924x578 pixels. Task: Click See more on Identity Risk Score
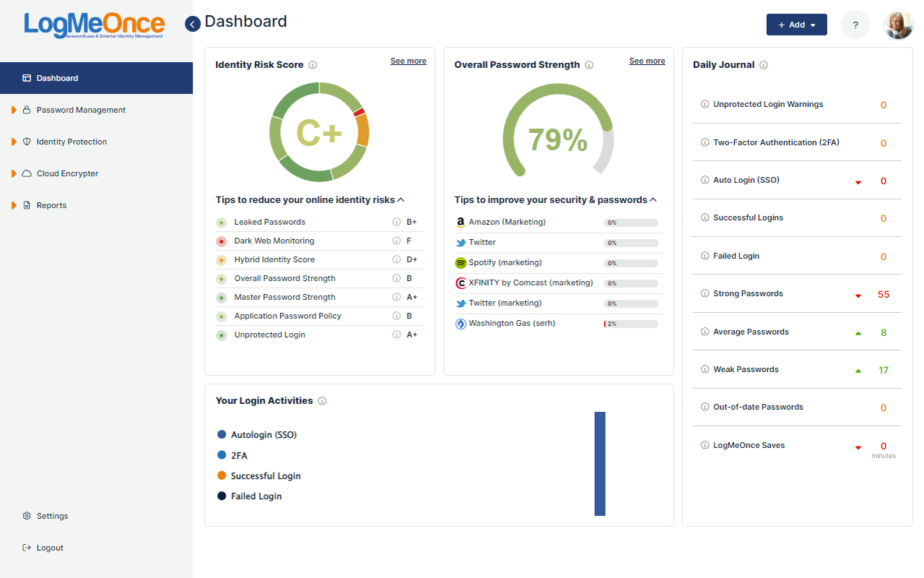tap(408, 61)
